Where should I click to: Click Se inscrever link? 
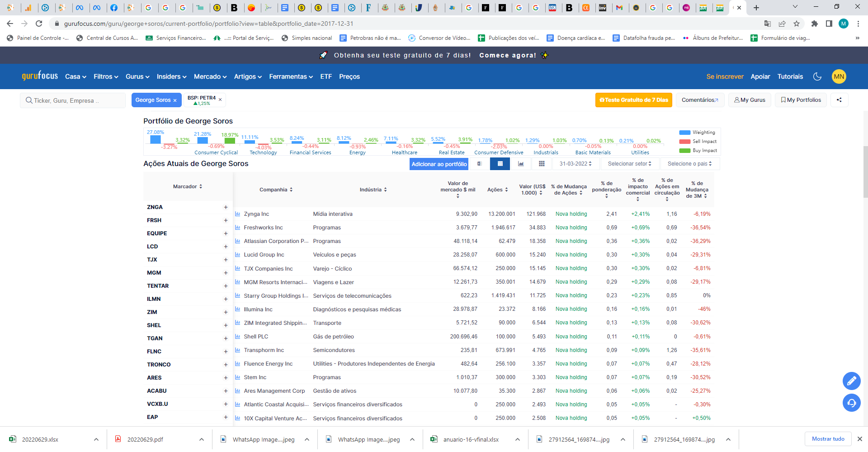click(x=725, y=76)
